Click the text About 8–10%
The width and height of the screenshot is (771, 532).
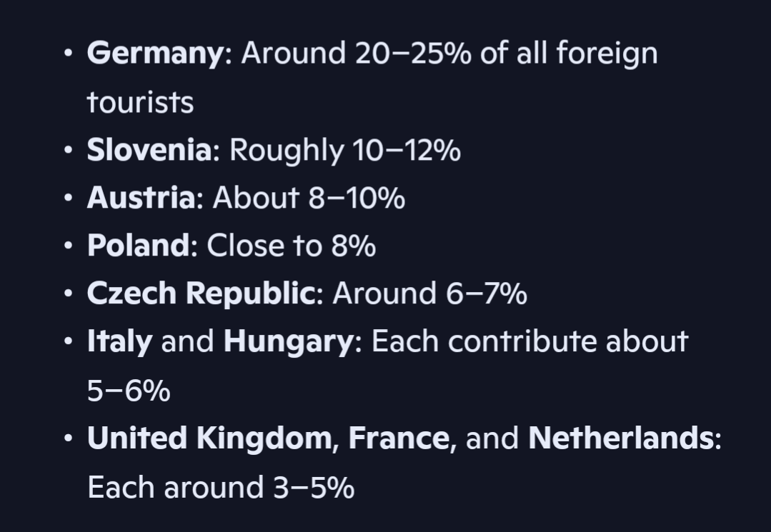pyautogui.click(x=309, y=198)
